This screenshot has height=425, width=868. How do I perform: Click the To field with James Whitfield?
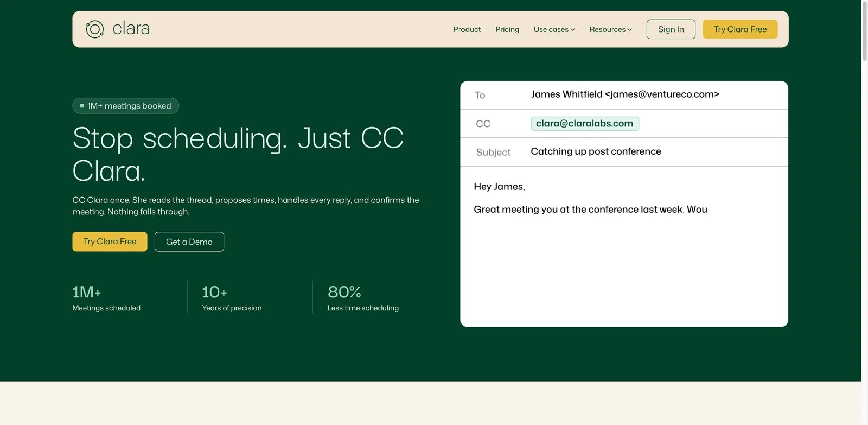624,94
